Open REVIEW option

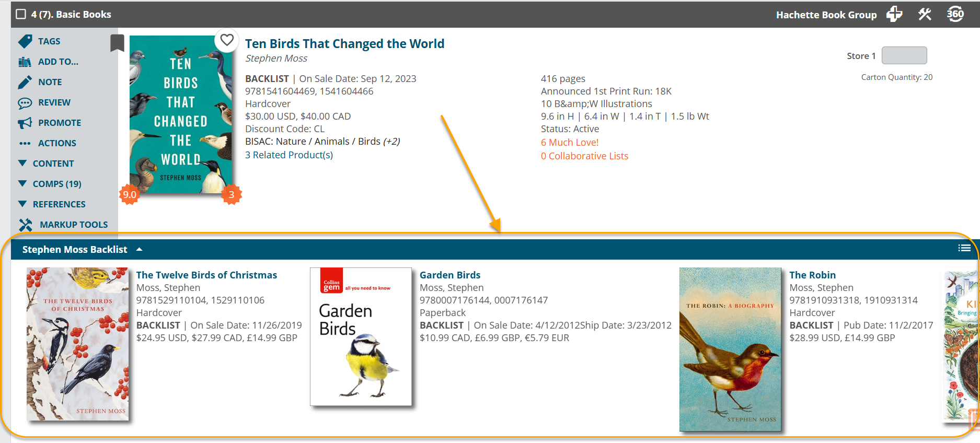tap(54, 102)
